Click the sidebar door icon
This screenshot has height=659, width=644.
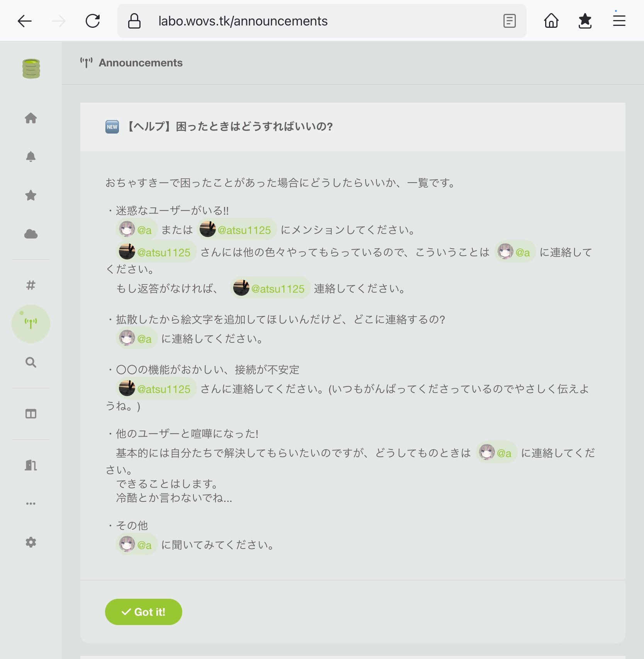coord(31,465)
